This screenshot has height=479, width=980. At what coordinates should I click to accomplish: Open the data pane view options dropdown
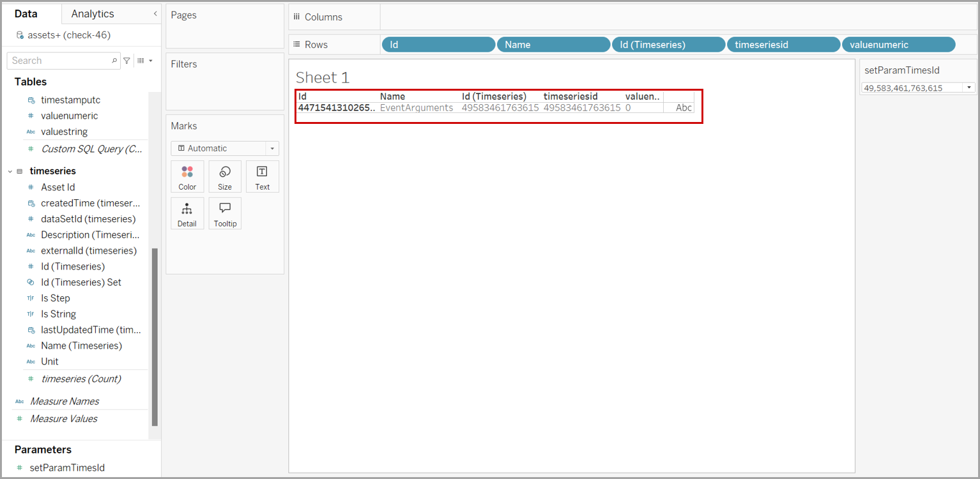coord(145,61)
